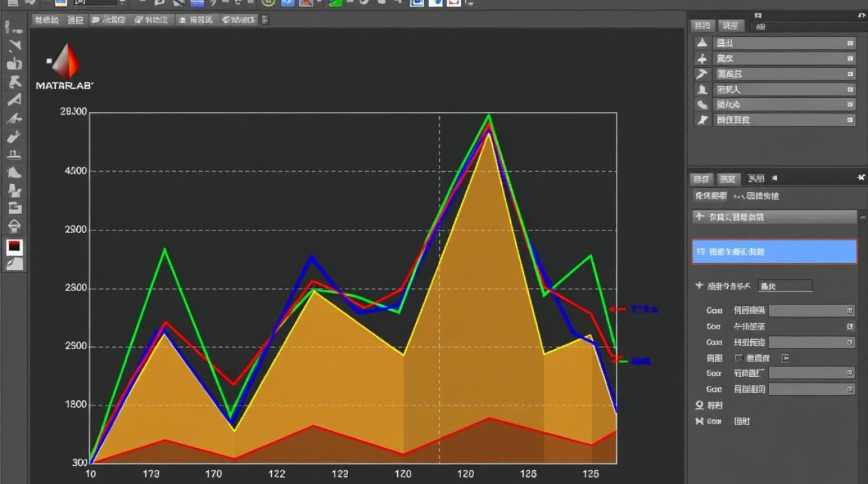Viewport: 868px width, 484px height.
Task: Click the person bust icon in the right panel list
Action: tap(703, 89)
